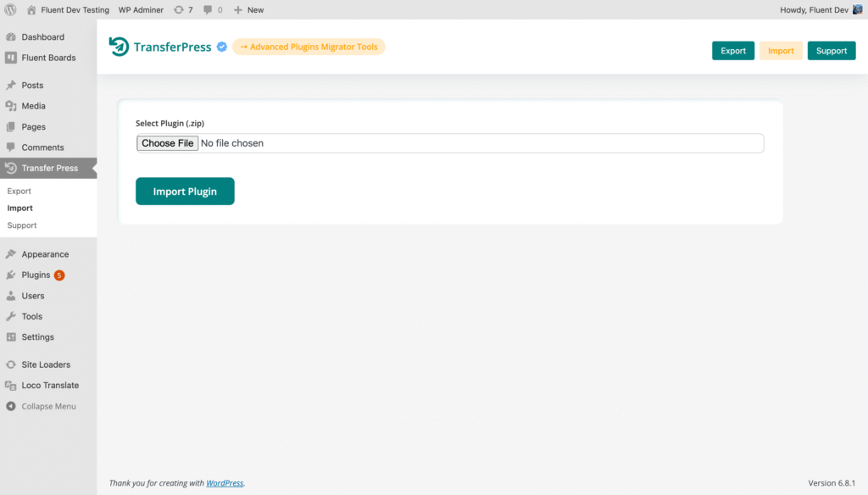Viewport: 868px width, 495px height.
Task: Open Fluent Boards in the sidebar
Action: pyautogui.click(x=48, y=58)
